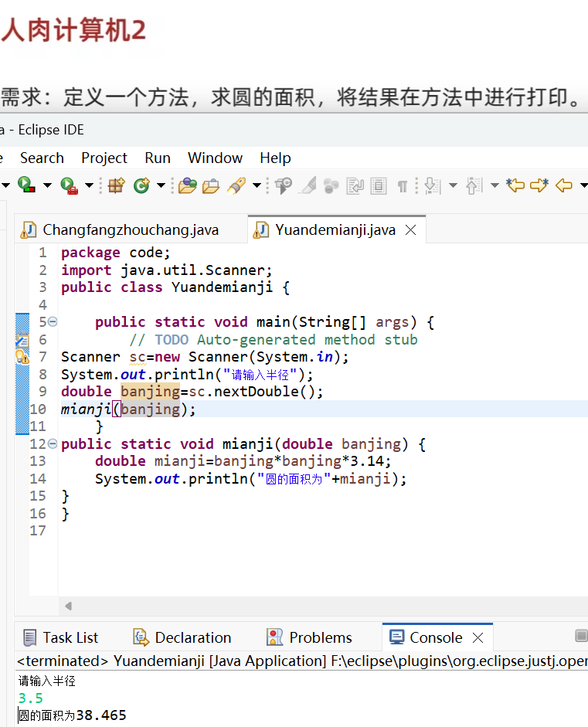Click the console output '圆的面积为38.465'
The image size is (588, 727).
(73, 715)
